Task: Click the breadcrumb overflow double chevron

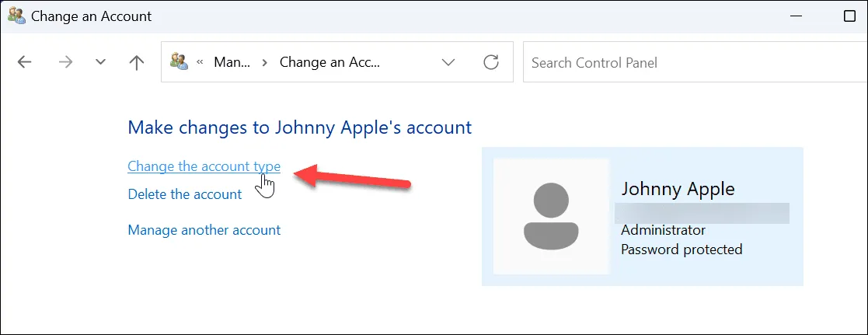Action: (x=200, y=63)
